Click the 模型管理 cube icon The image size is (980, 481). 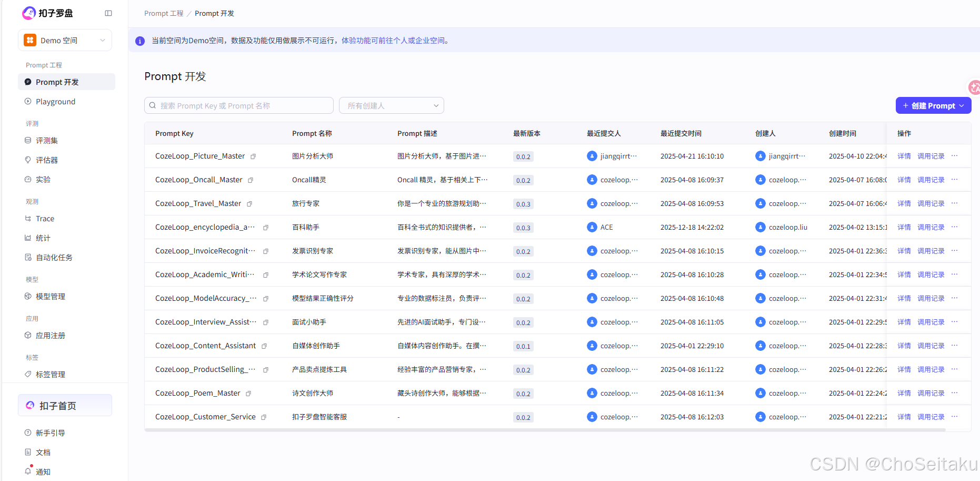[x=28, y=296]
